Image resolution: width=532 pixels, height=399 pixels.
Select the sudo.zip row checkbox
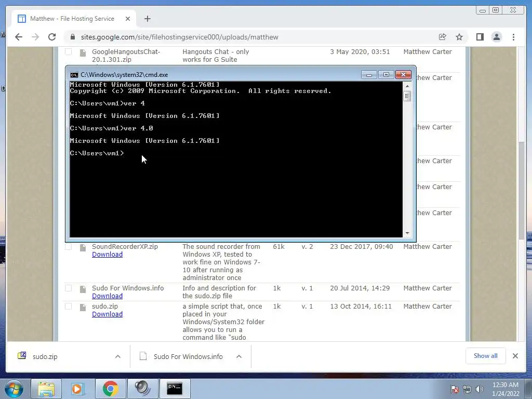click(x=68, y=306)
